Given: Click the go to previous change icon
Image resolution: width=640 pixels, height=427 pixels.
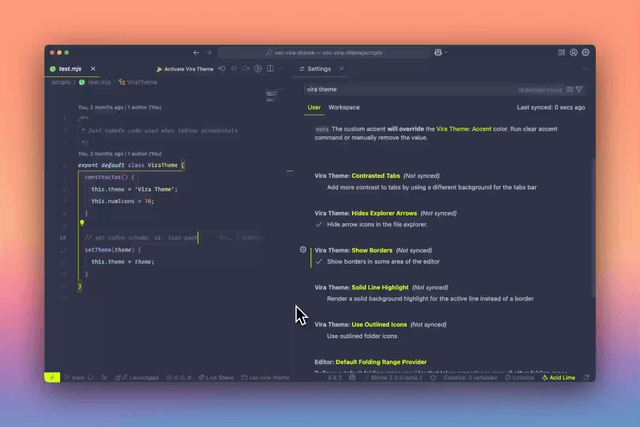Looking at the screenshot, I should click(x=222, y=69).
